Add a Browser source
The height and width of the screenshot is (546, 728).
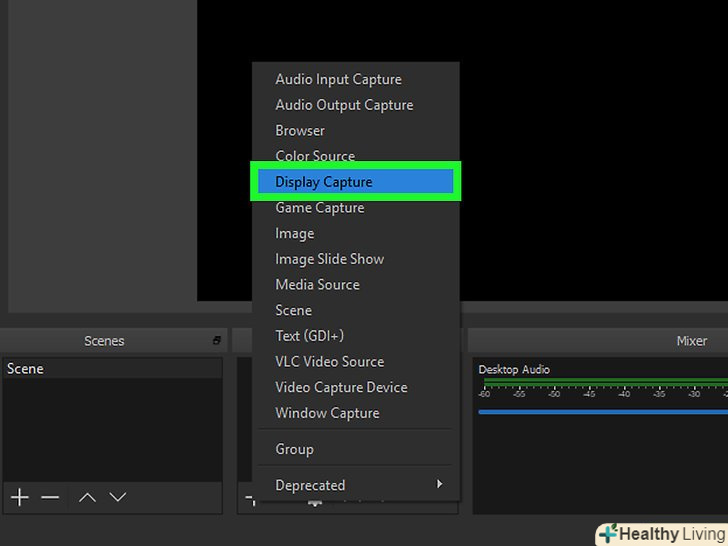pyautogui.click(x=300, y=131)
